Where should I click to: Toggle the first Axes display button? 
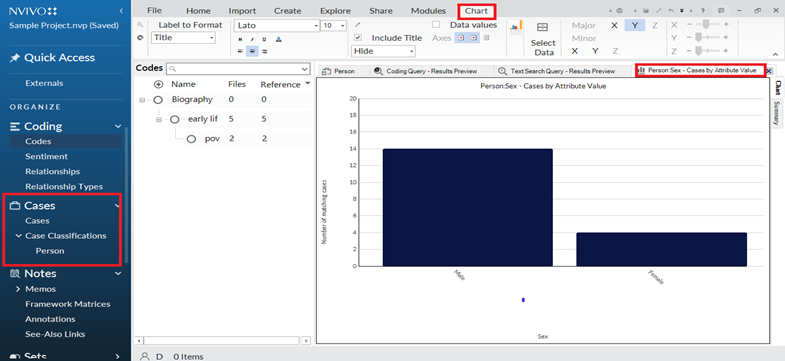coord(461,38)
